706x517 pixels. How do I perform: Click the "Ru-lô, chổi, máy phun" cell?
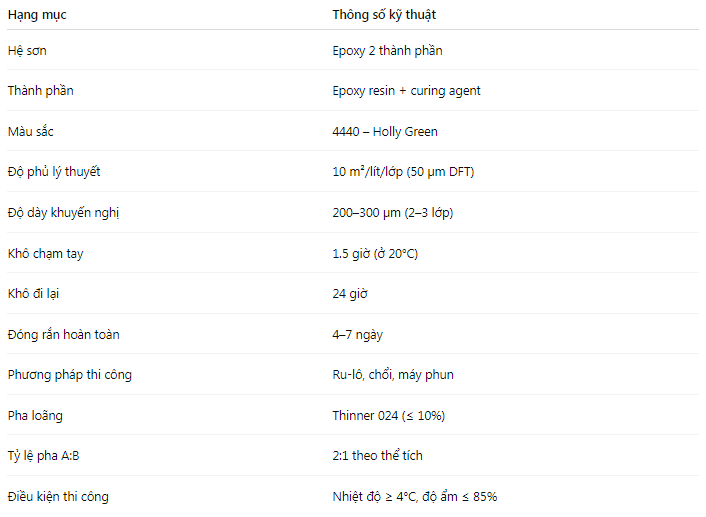pos(393,375)
